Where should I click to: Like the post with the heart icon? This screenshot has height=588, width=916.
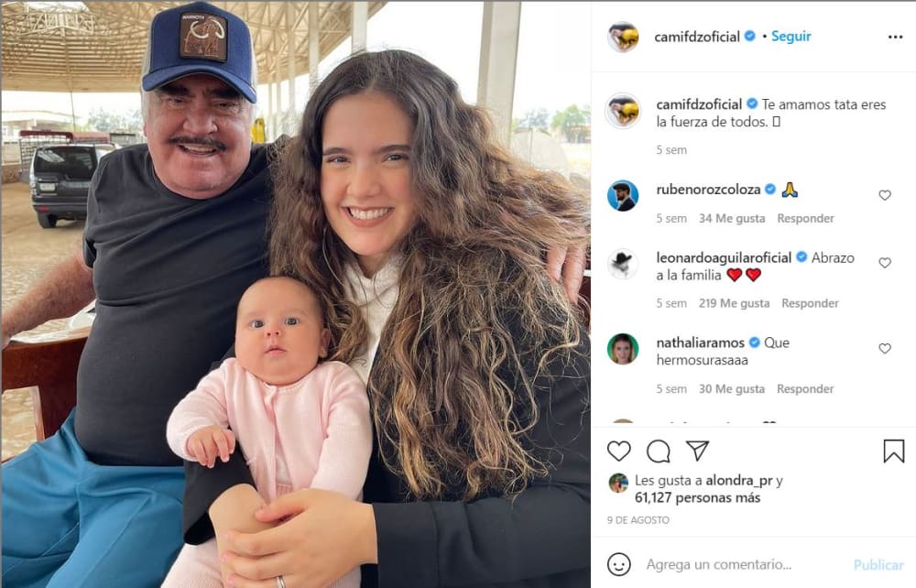[618, 452]
